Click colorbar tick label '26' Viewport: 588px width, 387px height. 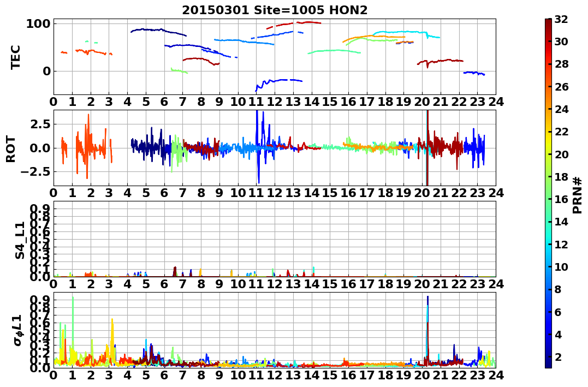click(x=561, y=87)
